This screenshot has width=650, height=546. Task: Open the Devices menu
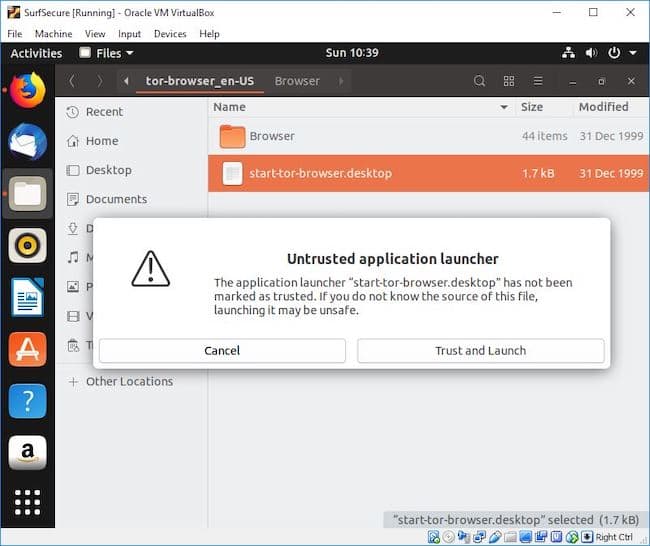coord(170,34)
